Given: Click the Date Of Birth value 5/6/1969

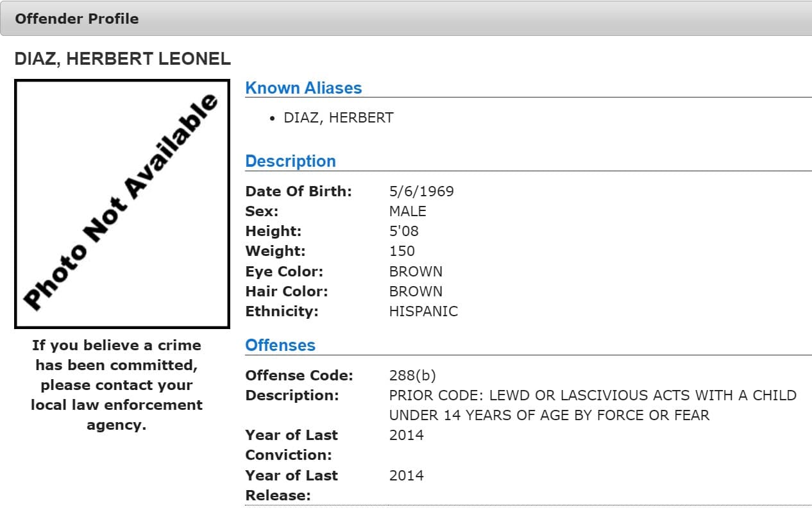Looking at the screenshot, I should [422, 191].
